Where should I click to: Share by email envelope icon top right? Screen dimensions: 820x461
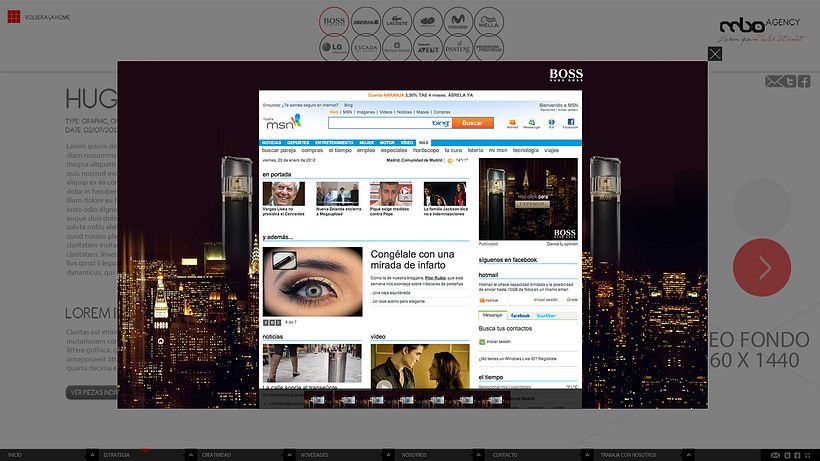click(773, 81)
